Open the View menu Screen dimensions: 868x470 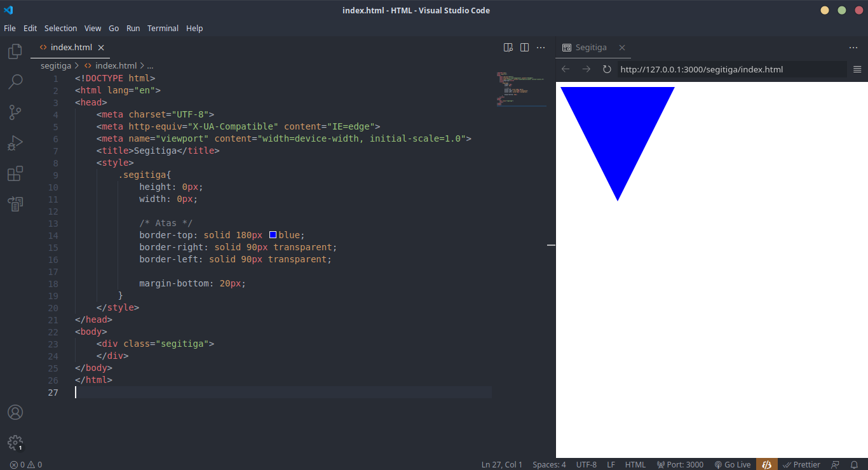(x=93, y=28)
